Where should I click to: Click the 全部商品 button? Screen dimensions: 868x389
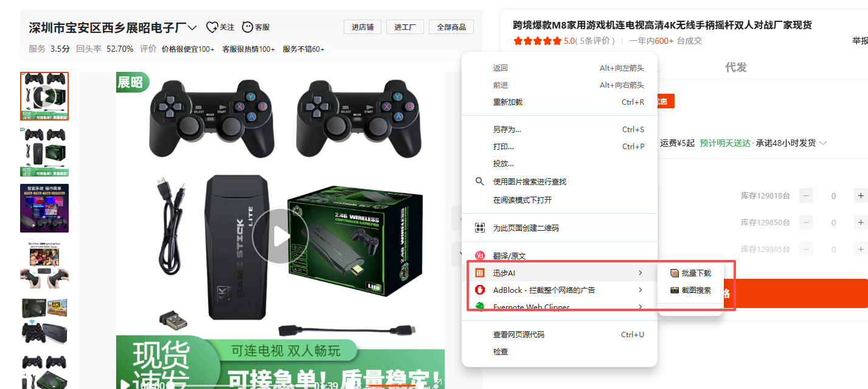click(451, 27)
